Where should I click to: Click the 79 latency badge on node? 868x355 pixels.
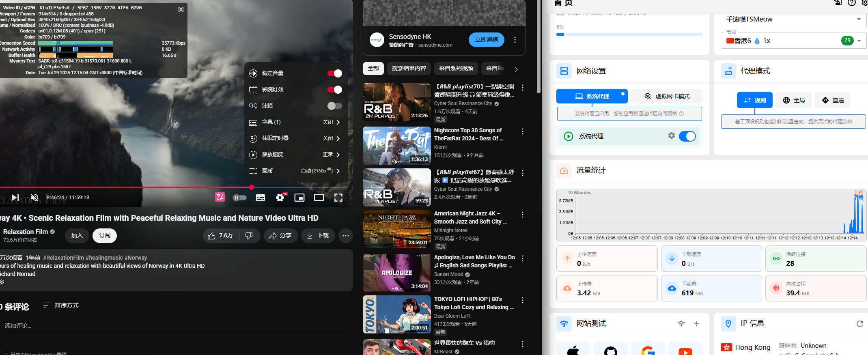click(x=847, y=41)
